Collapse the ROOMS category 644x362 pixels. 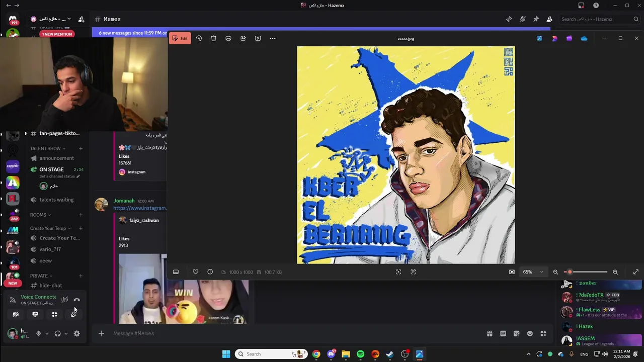[x=40, y=215]
